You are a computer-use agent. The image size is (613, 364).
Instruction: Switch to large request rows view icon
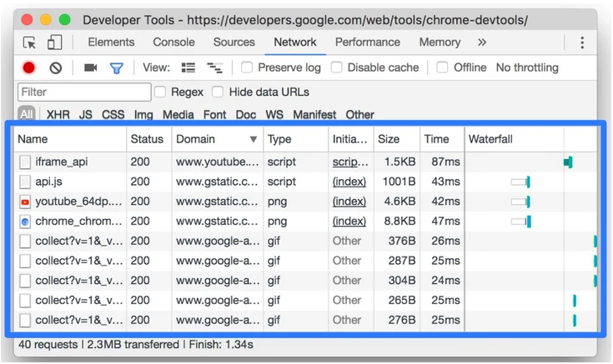coord(188,68)
